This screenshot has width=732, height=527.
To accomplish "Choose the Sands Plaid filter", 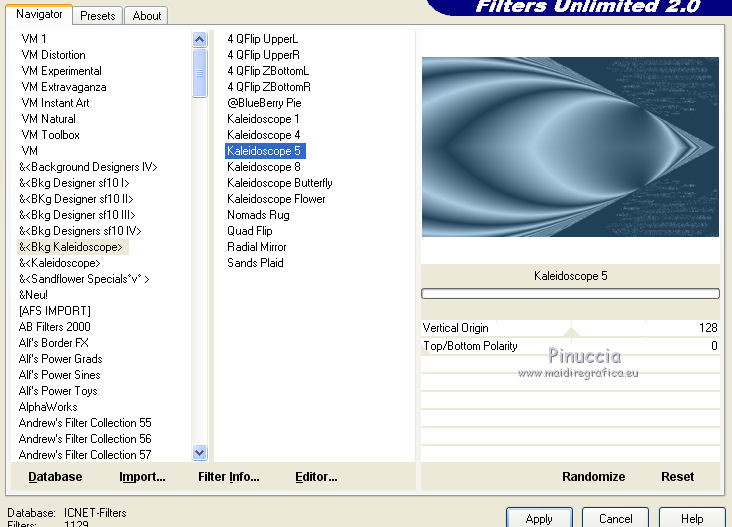I will click(255, 263).
